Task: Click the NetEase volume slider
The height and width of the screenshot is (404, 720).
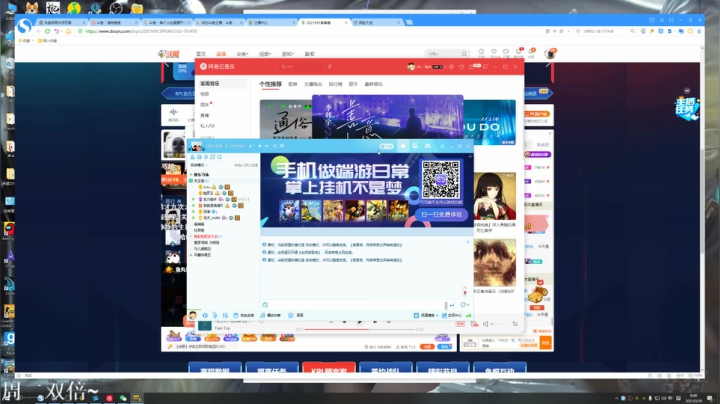Action: (x=498, y=324)
